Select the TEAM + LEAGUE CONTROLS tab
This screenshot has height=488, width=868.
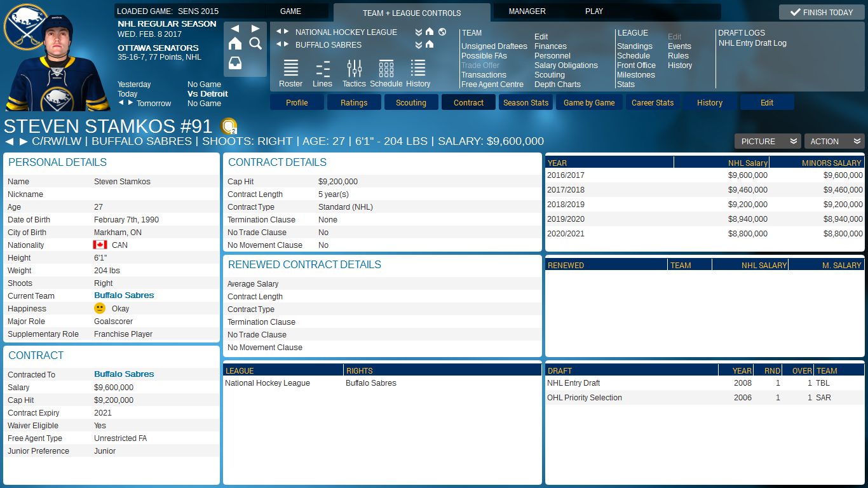point(412,13)
